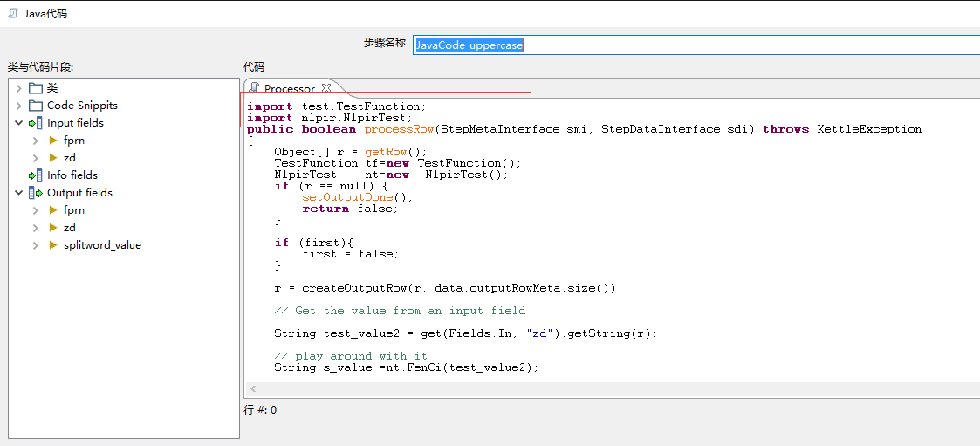Select the Info fields tree item
980x446 pixels.
click(x=72, y=175)
